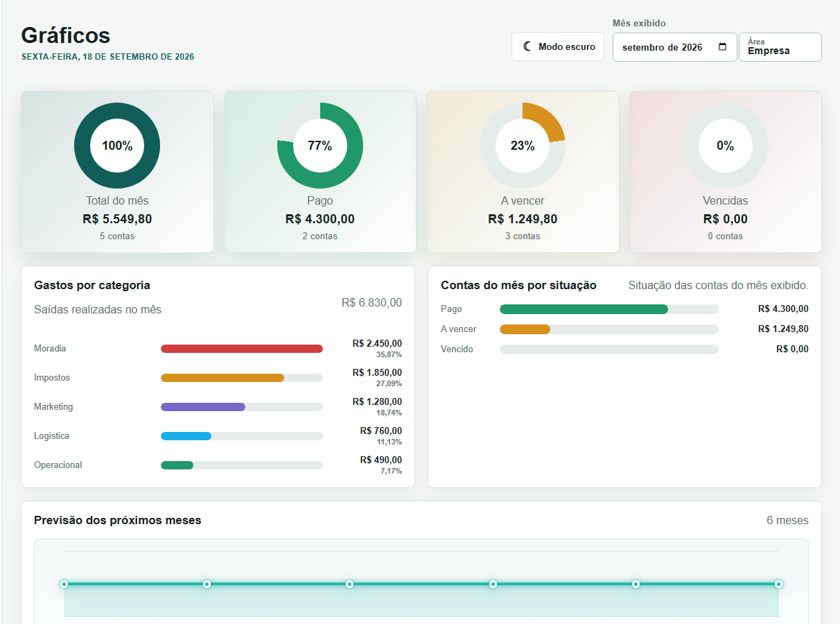Click the 3 contas label
The image size is (840, 624).
(523, 236)
